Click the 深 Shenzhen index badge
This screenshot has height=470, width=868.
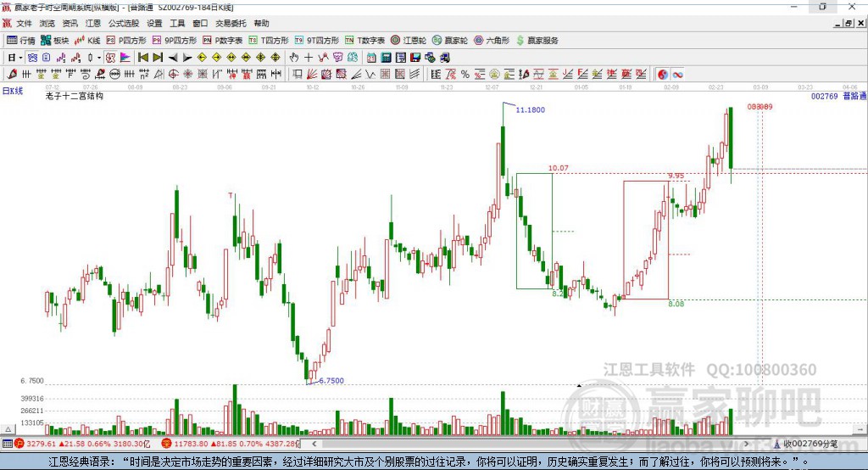(167, 444)
